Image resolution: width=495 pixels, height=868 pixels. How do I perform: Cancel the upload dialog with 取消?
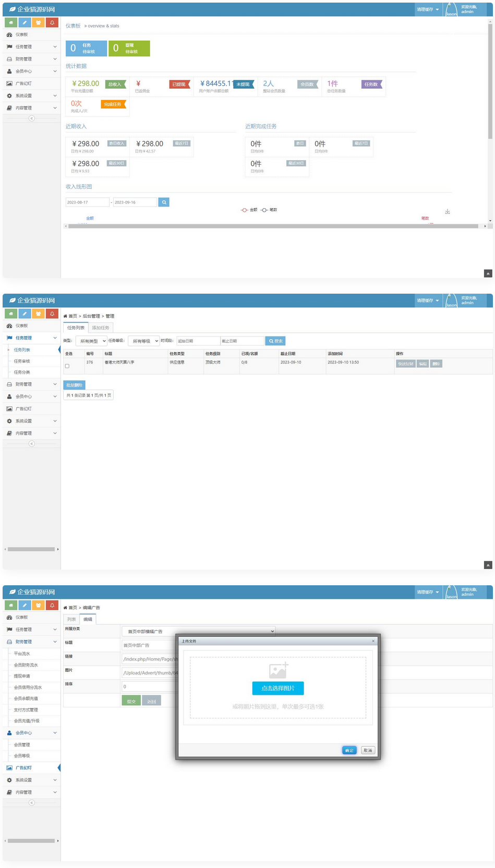coord(368,750)
